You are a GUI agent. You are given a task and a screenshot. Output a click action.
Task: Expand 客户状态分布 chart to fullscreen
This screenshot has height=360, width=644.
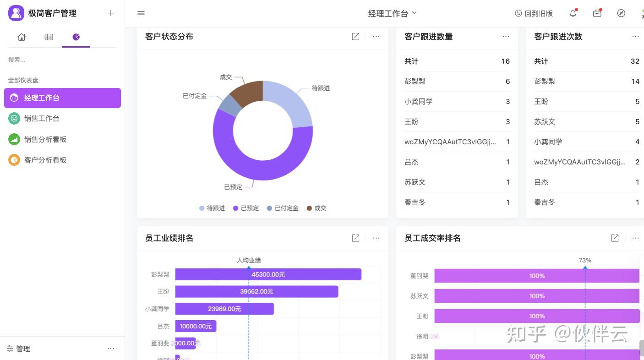(x=355, y=37)
